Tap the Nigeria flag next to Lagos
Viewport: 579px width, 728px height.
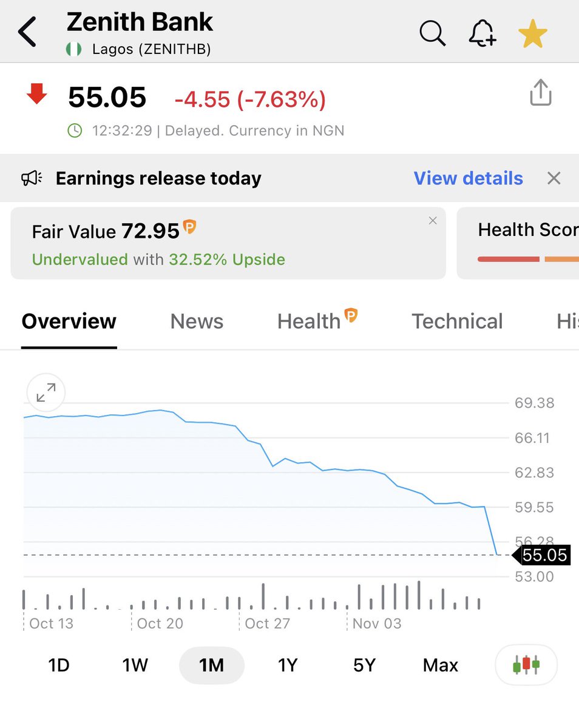74,49
